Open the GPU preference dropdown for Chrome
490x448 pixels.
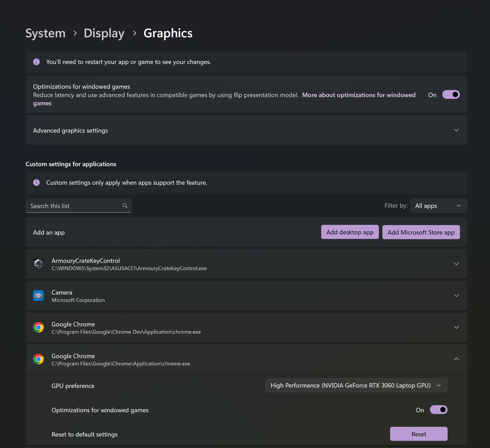(356, 385)
